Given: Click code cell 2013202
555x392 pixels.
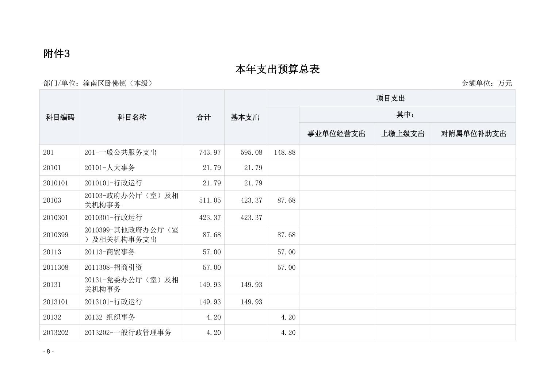Looking at the screenshot, I should 60,333.
